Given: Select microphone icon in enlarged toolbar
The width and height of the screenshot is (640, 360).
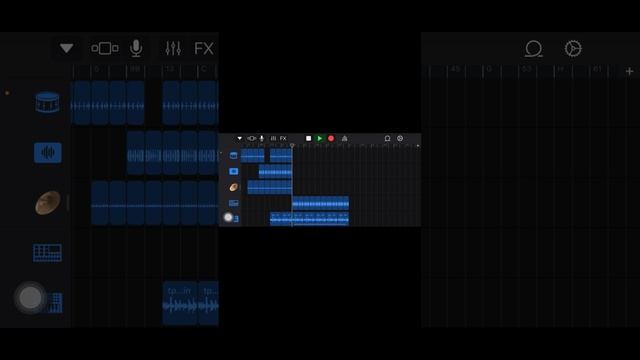Looking at the screenshot, I should [136, 48].
